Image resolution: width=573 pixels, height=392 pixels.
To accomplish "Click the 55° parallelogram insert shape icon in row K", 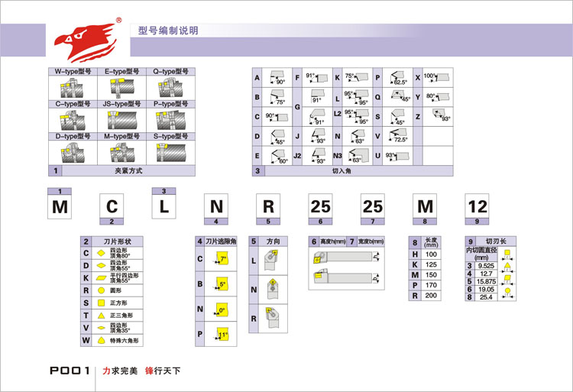I will tap(101, 278).
